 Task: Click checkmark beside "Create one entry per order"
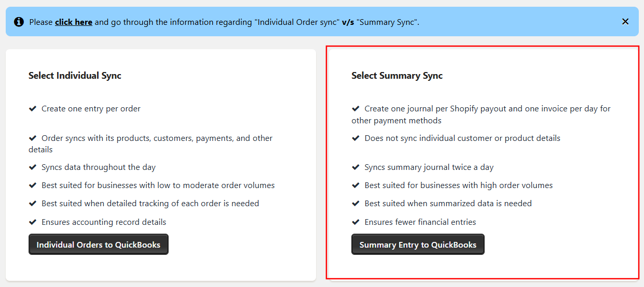[33, 109]
